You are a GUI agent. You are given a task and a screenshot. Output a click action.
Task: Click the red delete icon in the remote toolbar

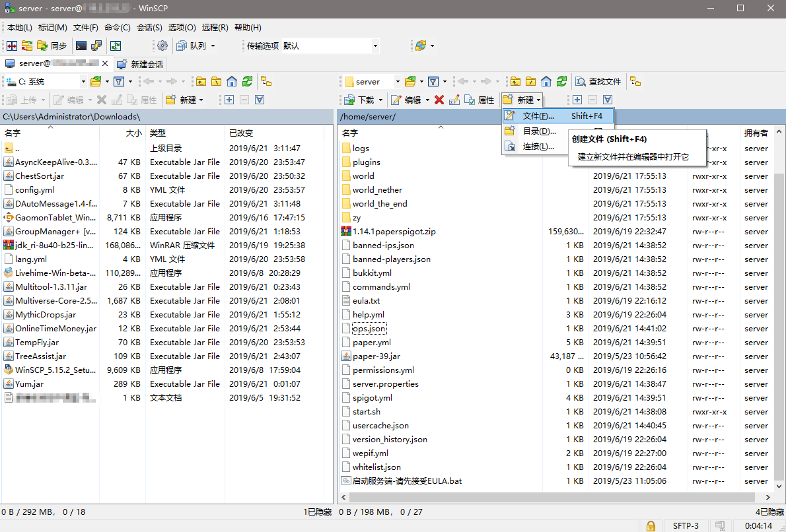(439, 100)
